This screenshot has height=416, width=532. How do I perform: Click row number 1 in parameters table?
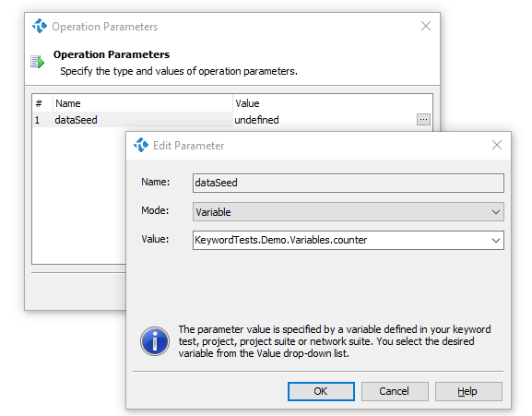point(37,120)
